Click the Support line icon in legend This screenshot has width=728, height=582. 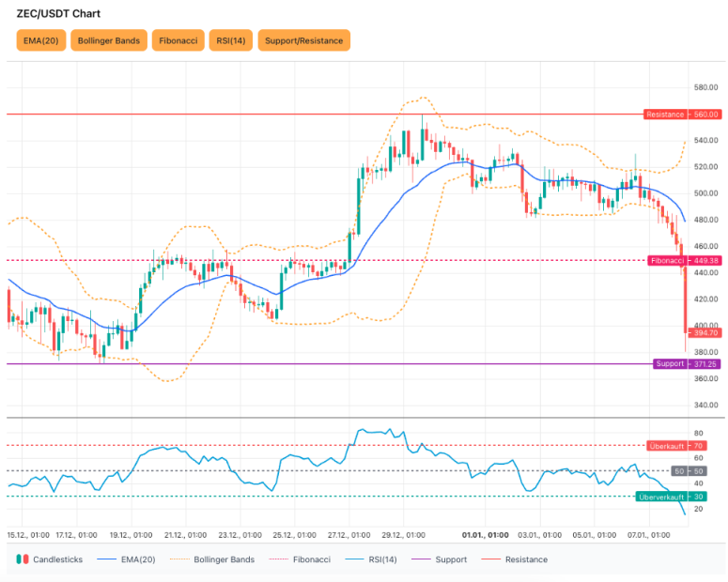pos(420,559)
